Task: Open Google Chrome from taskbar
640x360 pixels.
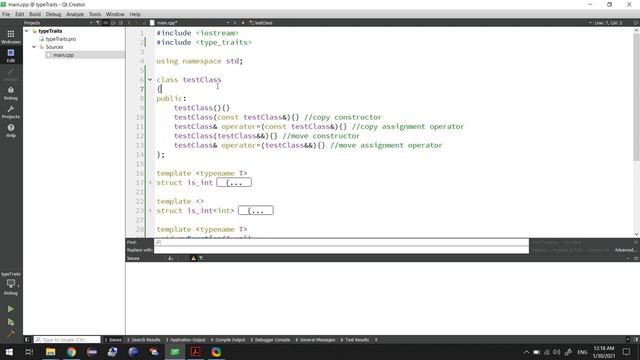Action: pos(71,352)
